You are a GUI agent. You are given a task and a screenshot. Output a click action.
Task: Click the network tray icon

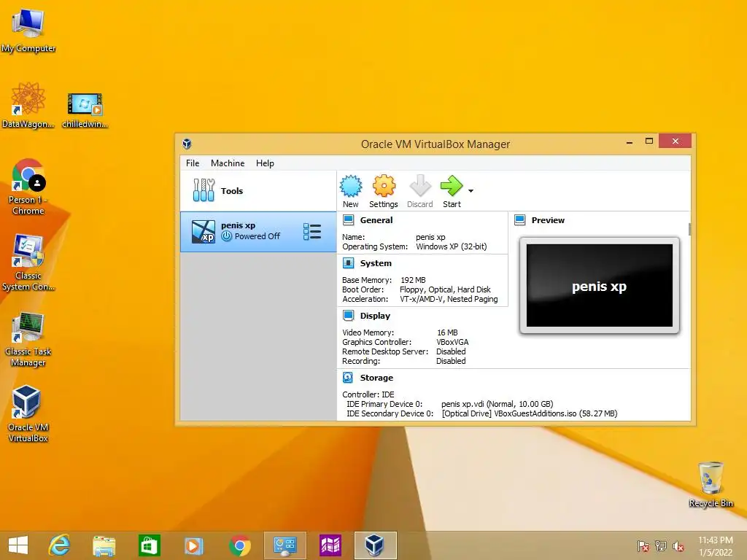(661, 546)
